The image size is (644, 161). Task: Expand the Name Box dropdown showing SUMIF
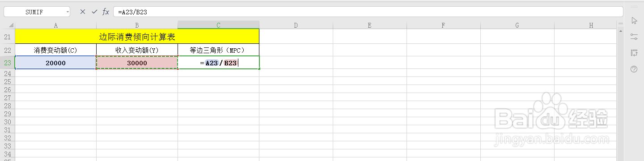[x=68, y=12]
